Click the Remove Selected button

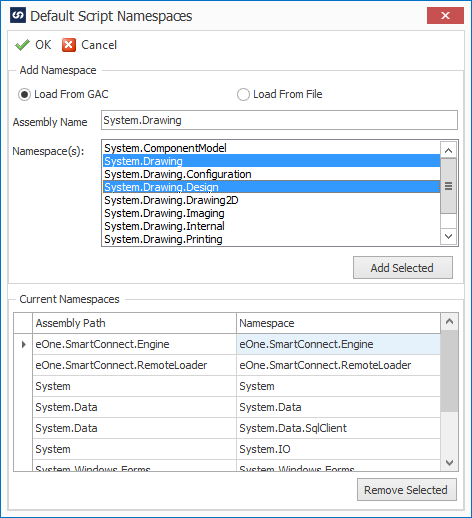pyautogui.click(x=407, y=490)
